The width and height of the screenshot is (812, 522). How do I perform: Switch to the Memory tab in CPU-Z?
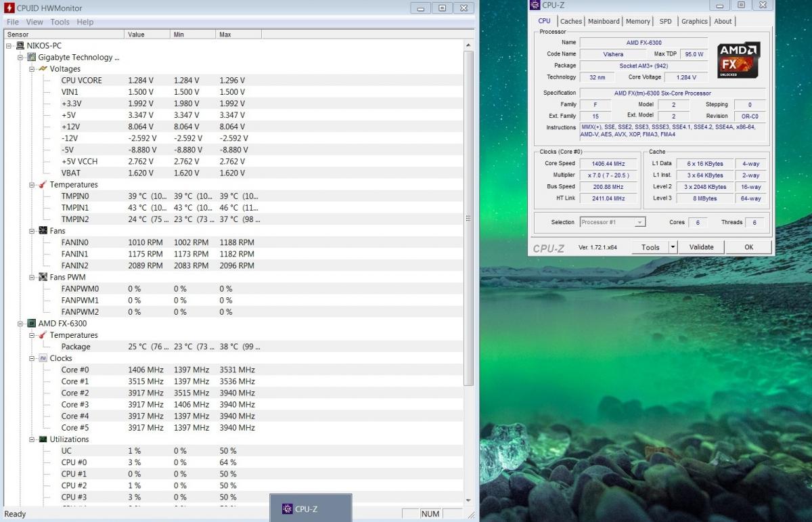pyautogui.click(x=638, y=22)
